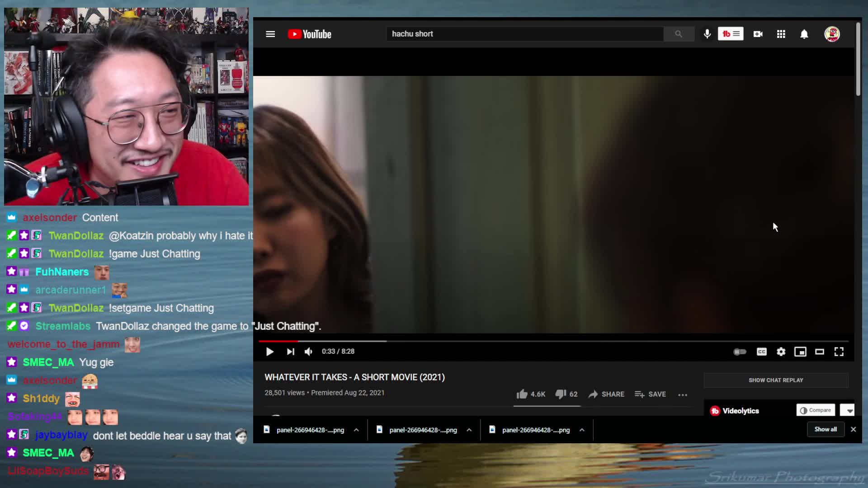
Task: Open the notifications bell
Action: (804, 34)
